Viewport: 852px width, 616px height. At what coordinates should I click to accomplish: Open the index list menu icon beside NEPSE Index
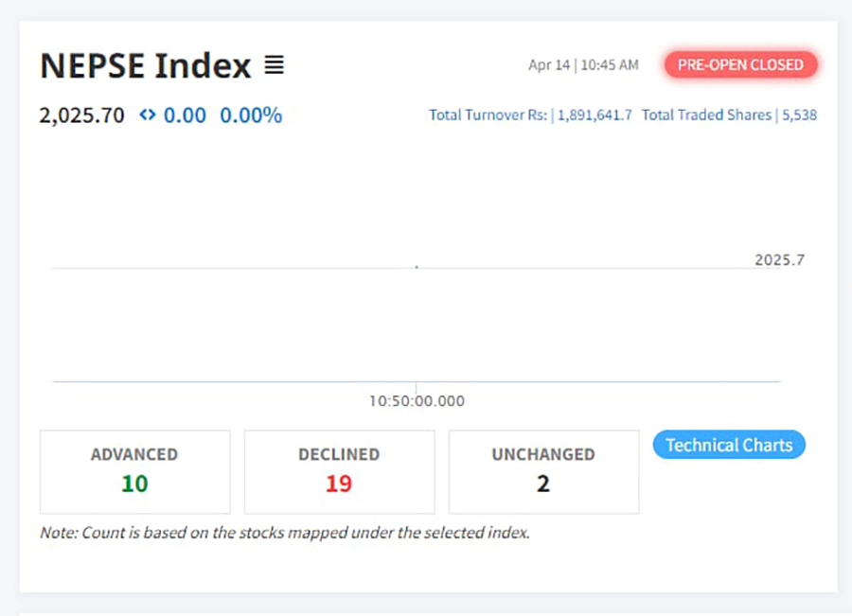tap(274, 65)
